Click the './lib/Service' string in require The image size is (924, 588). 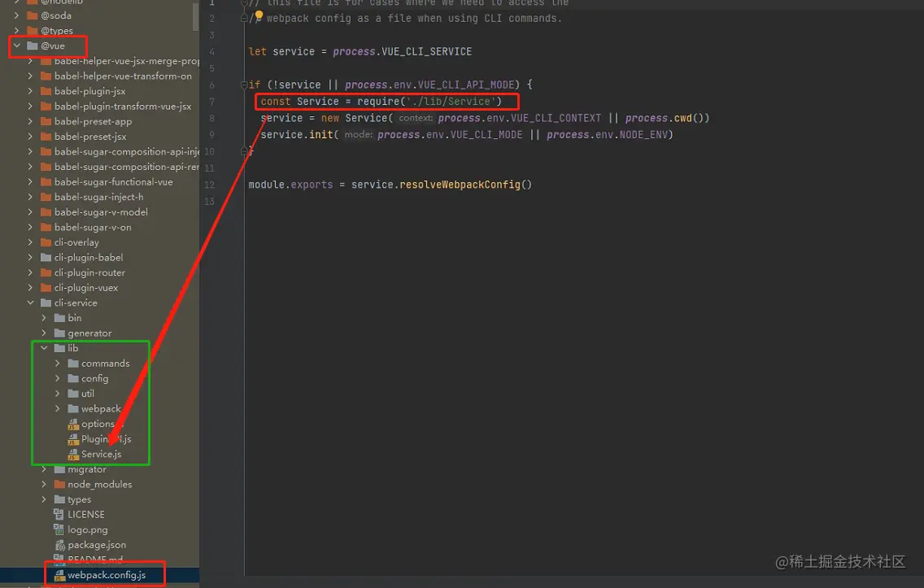[451, 102]
